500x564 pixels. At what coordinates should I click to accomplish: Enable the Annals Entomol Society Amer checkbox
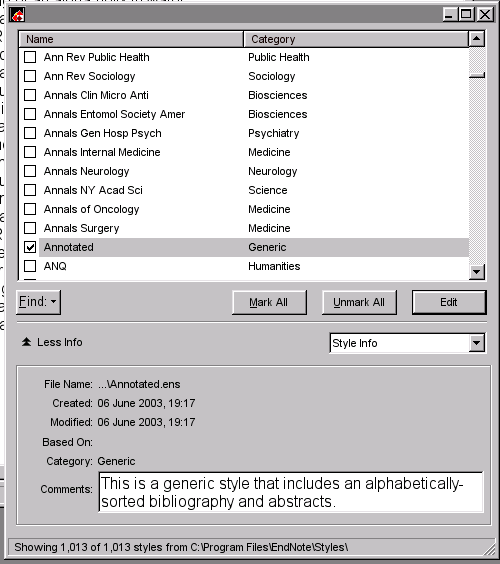click(30, 114)
